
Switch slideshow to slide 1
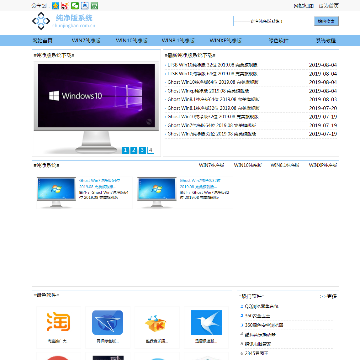point(125,150)
